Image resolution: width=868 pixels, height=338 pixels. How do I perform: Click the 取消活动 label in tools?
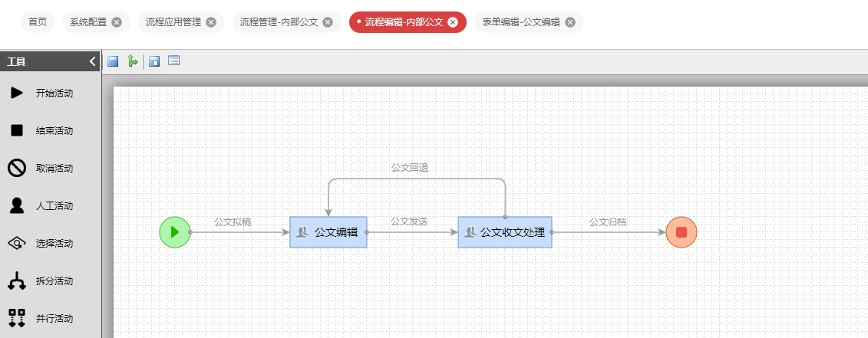point(54,168)
